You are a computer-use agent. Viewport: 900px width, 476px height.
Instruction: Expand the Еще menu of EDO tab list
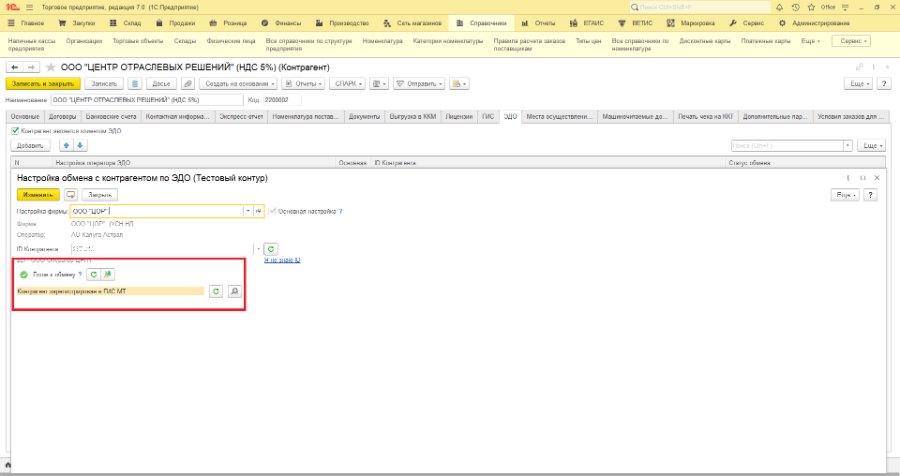(871, 146)
